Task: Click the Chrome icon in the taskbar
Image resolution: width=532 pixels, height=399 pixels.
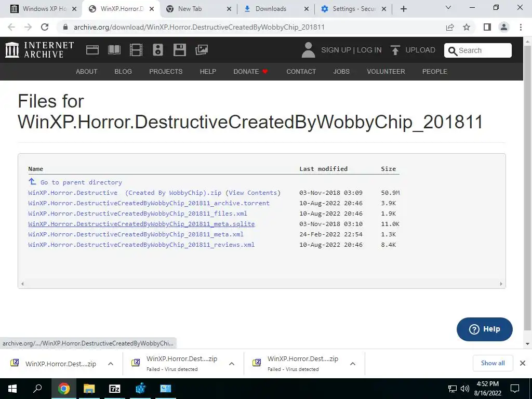Action: (x=63, y=389)
